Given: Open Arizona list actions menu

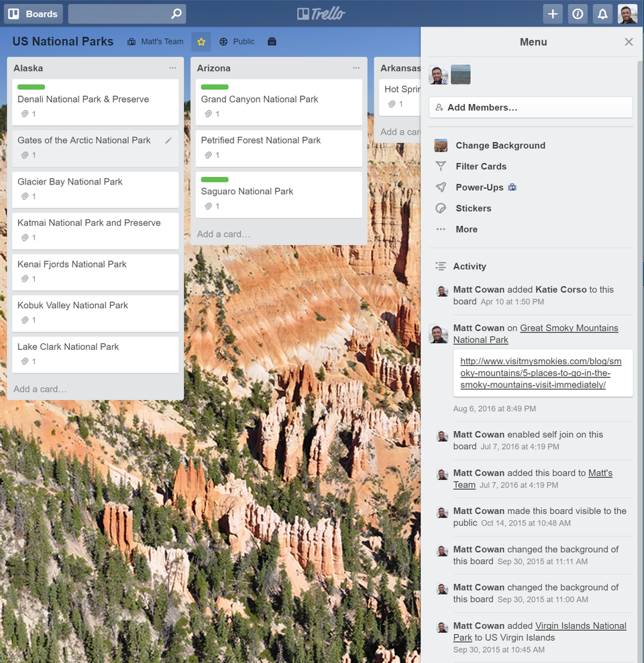Looking at the screenshot, I should point(356,68).
